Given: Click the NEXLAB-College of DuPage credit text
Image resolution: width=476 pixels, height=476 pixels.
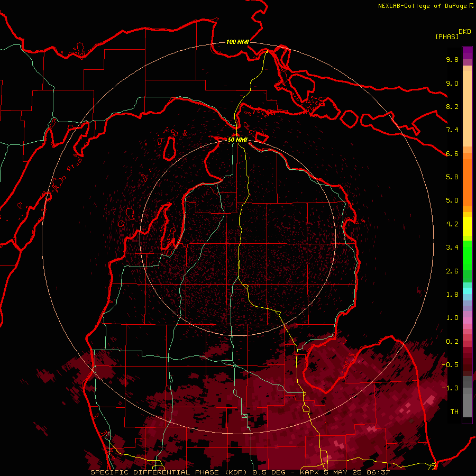Looking at the screenshot, I should tap(422, 6).
